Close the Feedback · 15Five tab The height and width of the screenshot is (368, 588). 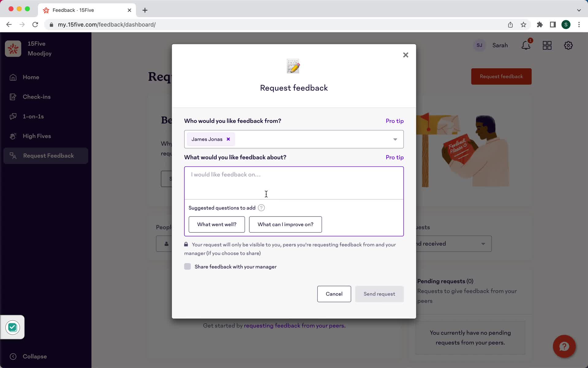129,10
